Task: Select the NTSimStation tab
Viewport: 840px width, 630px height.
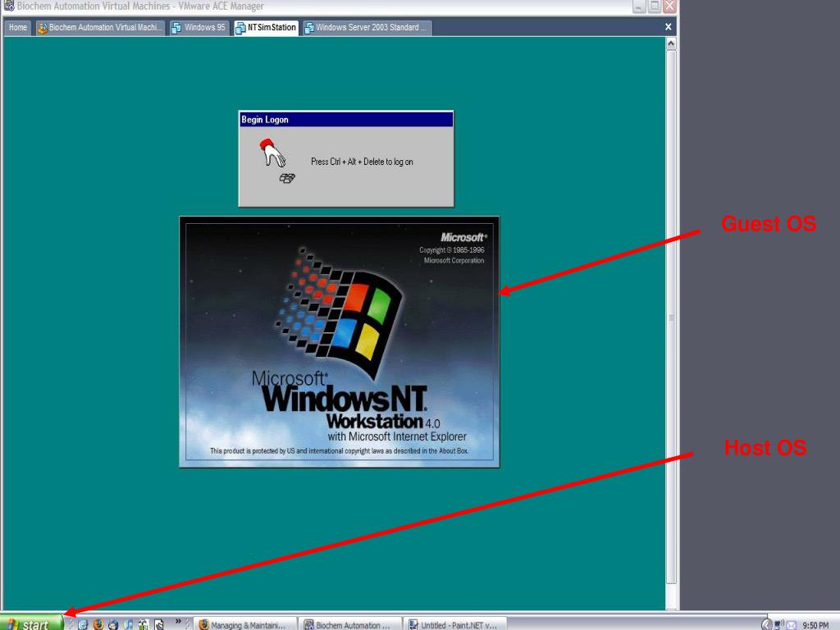Action: coord(267,28)
